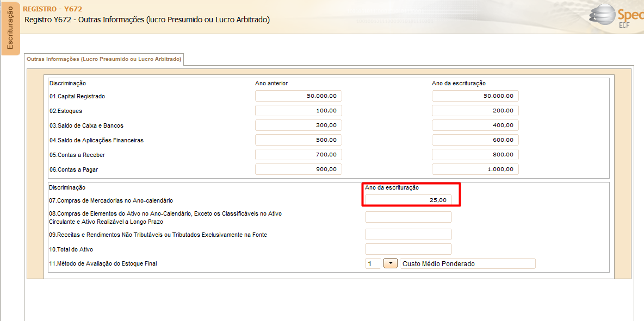The image size is (644, 321).
Task: Click Capital Registrado Ano da escrituração field
Action: pyautogui.click(x=475, y=96)
